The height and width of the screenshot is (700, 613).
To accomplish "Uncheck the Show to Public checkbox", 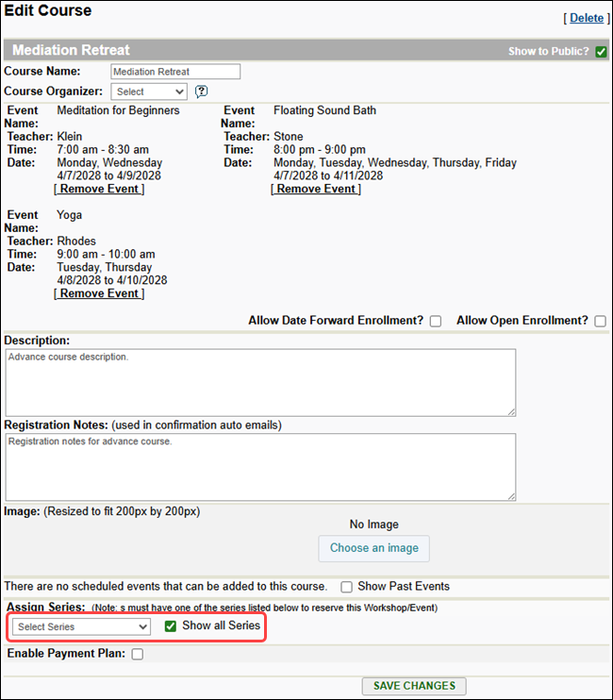I will click(601, 52).
